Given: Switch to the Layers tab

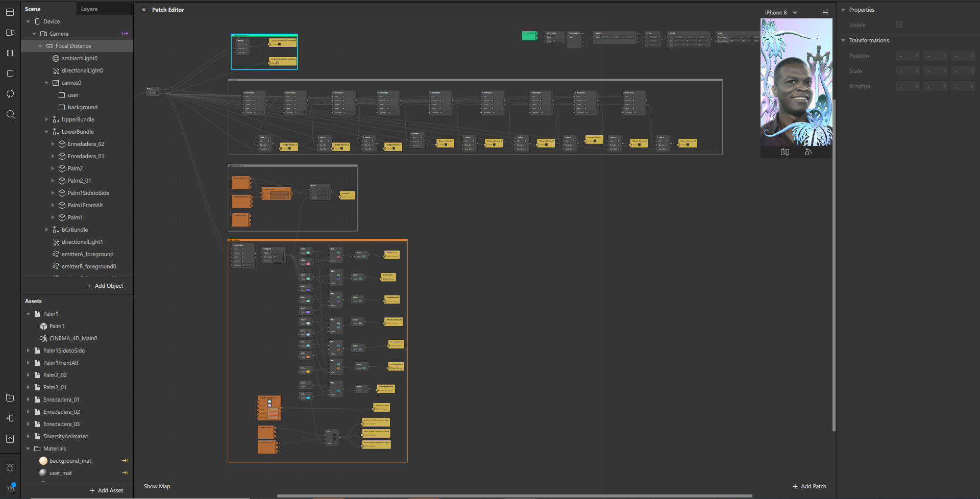Looking at the screenshot, I should 89,9.
